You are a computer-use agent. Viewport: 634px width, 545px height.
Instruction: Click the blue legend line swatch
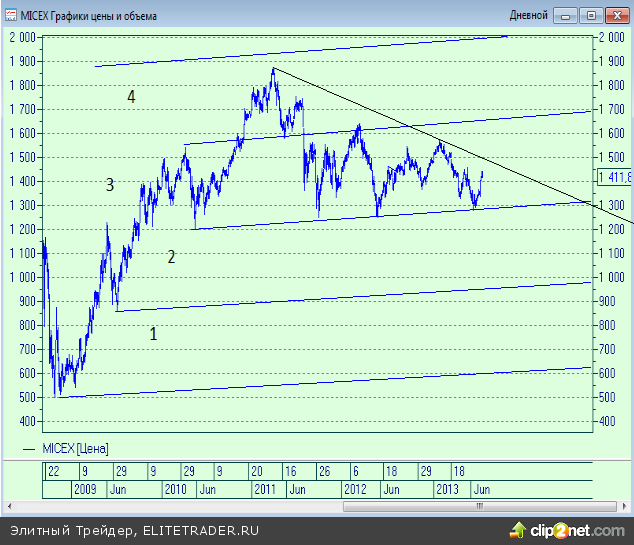tap(27, 448)
